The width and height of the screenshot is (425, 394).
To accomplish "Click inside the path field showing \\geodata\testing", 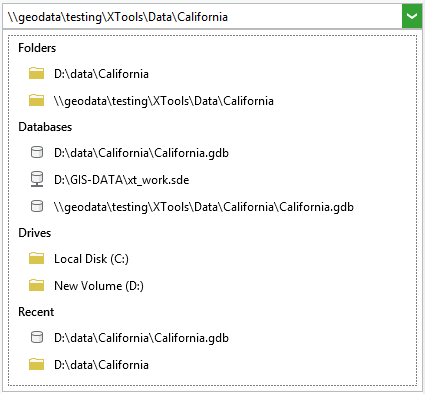I will pos(202,16).
